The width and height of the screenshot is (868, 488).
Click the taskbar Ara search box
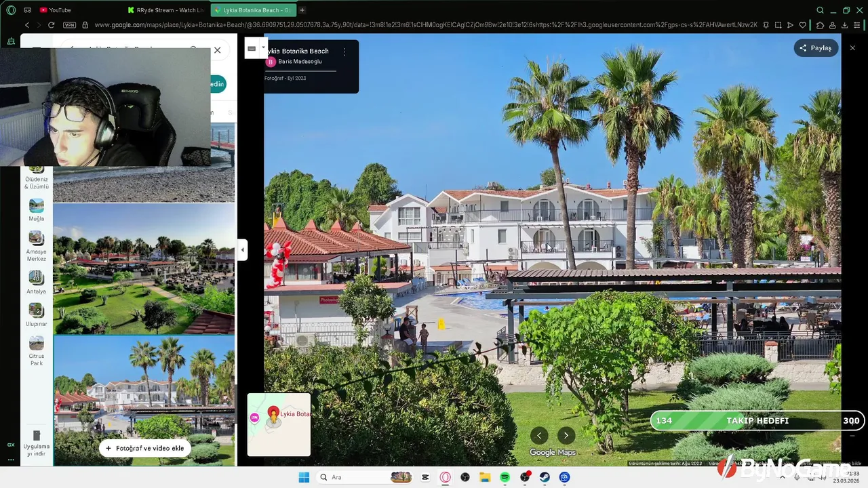coord(366,477)
